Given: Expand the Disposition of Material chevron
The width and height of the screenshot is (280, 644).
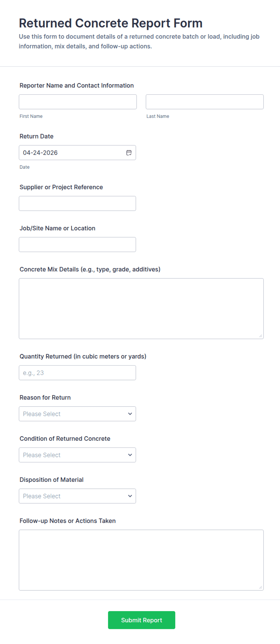Looking at the screenshot, I should pyautogui.click(x=130, y=496).
